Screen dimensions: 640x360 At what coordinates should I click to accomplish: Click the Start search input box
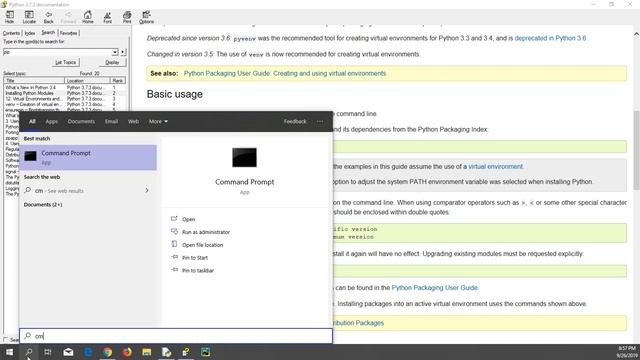tap(176, 336)
